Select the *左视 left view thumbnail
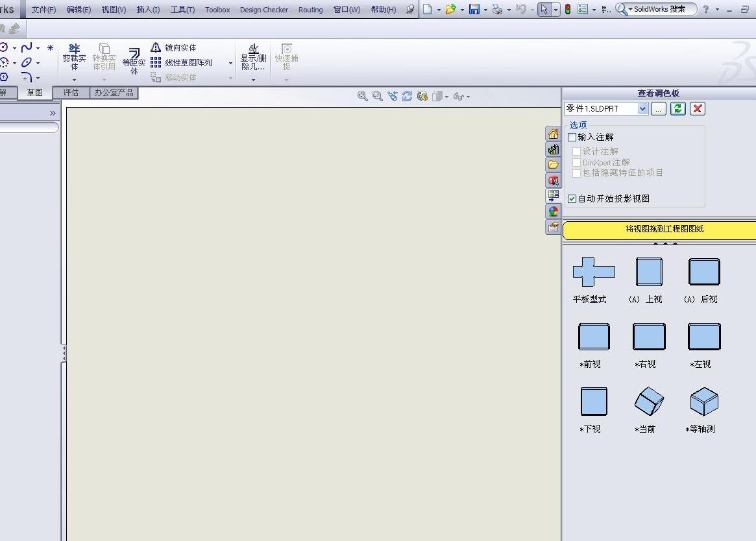The width and height of the screenshot is (756, 541). 704,337
